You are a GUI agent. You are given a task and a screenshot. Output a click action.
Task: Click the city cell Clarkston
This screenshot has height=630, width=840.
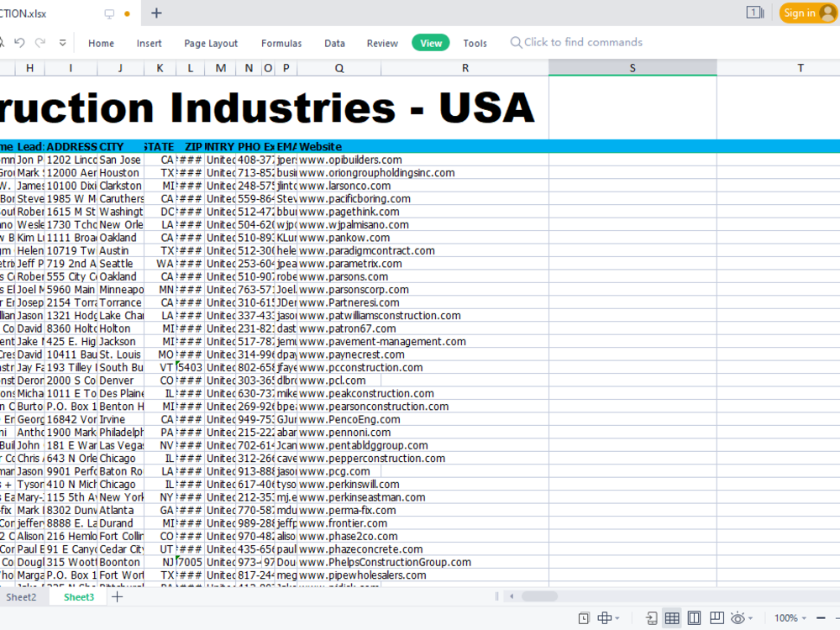(x=120, y=186)
